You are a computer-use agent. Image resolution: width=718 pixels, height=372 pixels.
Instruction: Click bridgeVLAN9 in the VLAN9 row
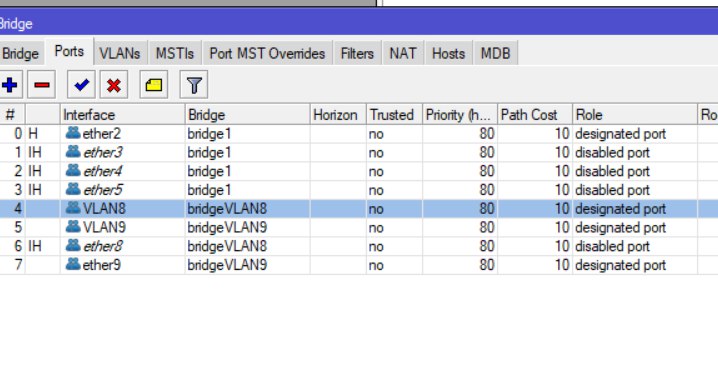tap(227, 228)
